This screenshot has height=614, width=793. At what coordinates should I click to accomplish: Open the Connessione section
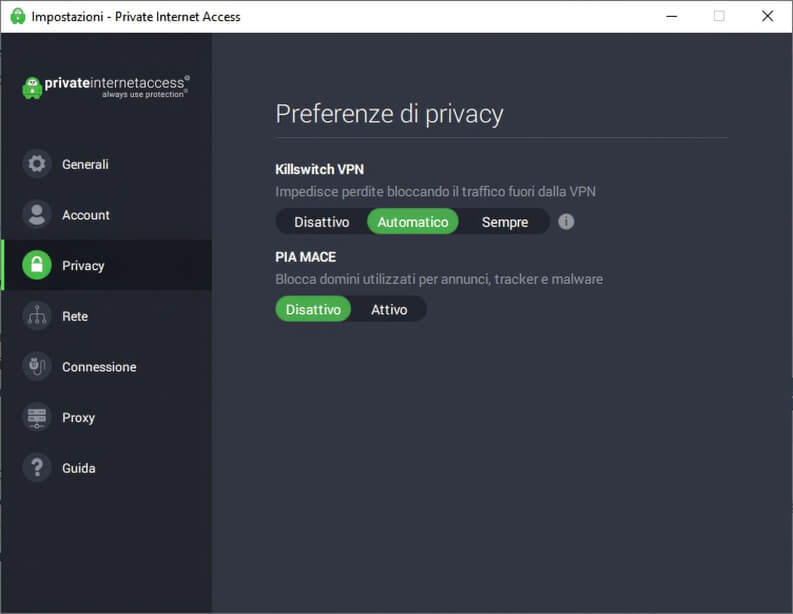pos(107,366)
